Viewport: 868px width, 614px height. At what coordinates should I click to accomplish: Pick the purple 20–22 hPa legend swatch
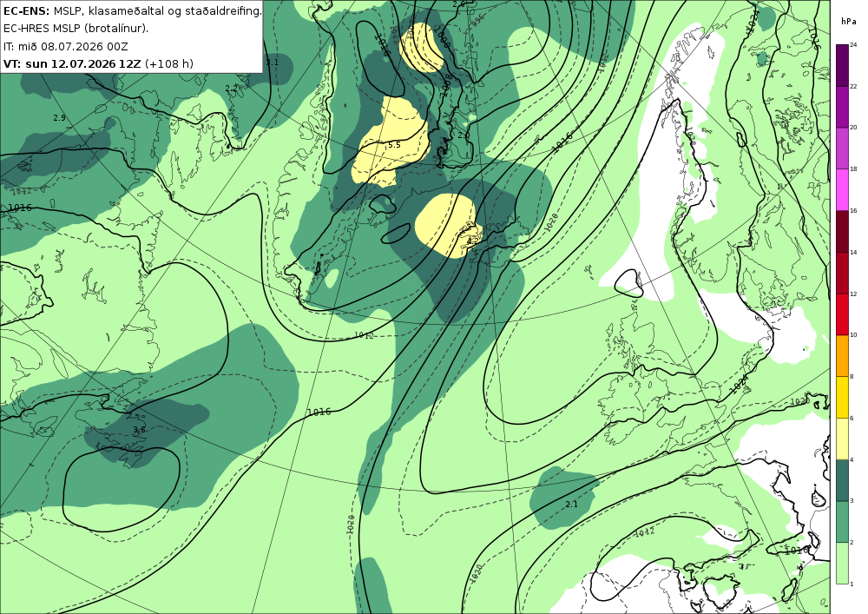pos(842,106)
